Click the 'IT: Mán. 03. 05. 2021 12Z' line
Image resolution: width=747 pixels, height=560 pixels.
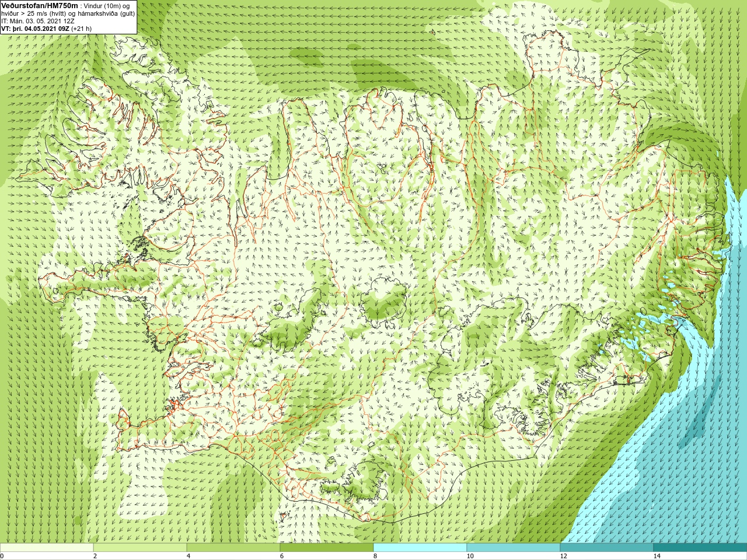click(x=37, y=20)
